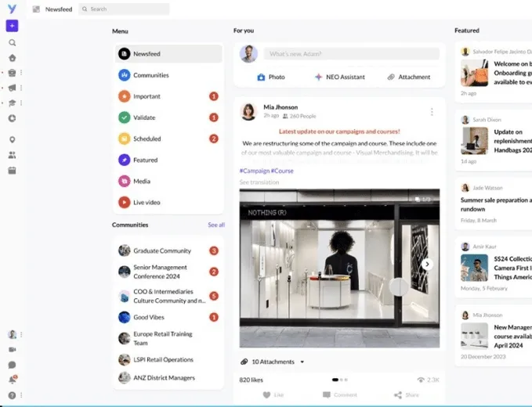Select Scheduled in the Menu
The image size is (532, 407).
[168, 139]
